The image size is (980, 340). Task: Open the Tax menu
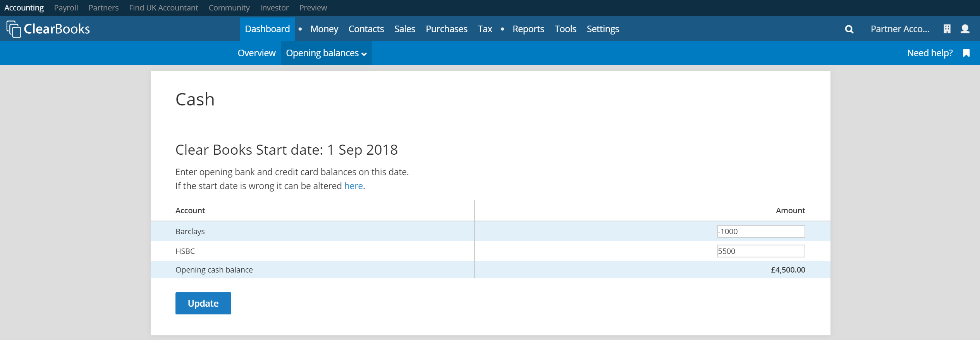click(x=485, y=29)
